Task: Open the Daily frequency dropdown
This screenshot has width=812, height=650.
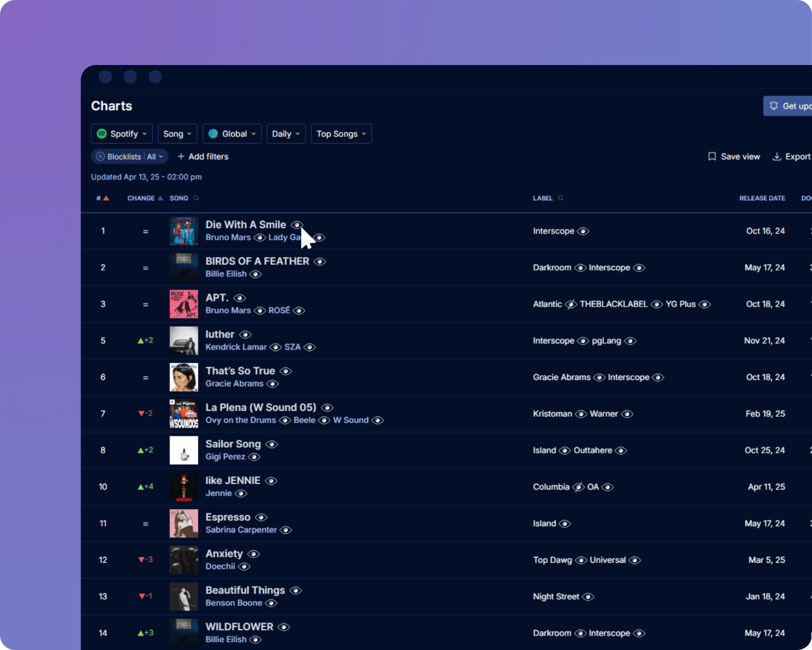Action: [286, 134]
